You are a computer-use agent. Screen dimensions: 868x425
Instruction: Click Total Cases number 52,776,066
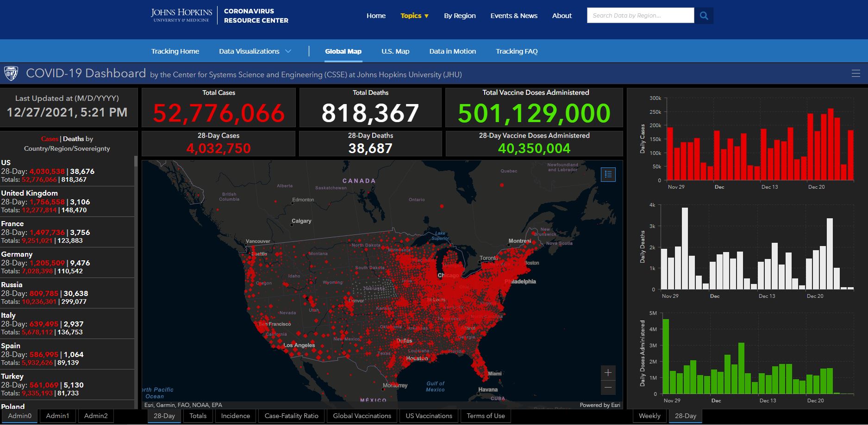[x=219, y=113]
